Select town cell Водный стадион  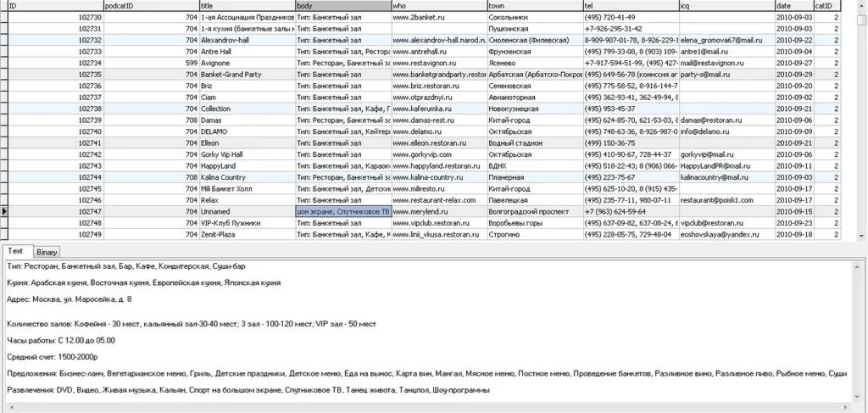pyautogui.click(x=536, y=142)
